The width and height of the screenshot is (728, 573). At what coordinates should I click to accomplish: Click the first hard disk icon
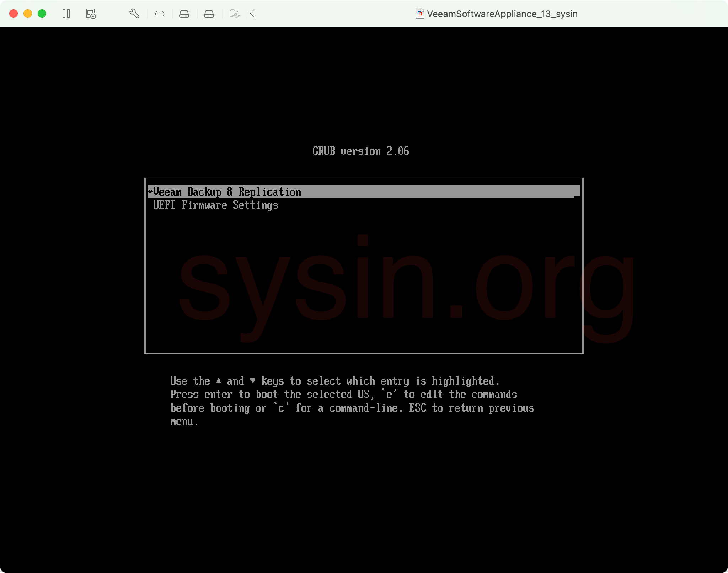point(184,14)
